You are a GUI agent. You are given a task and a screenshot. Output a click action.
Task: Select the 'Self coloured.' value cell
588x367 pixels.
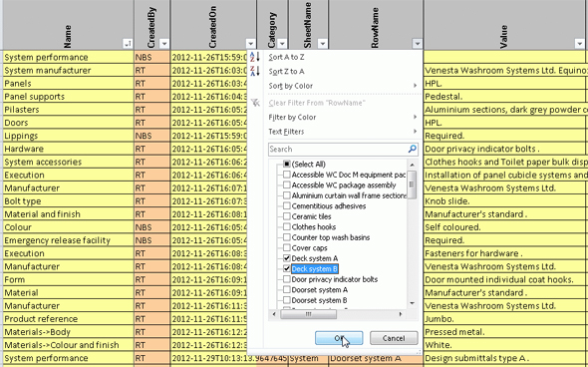[x=504, y=227]
